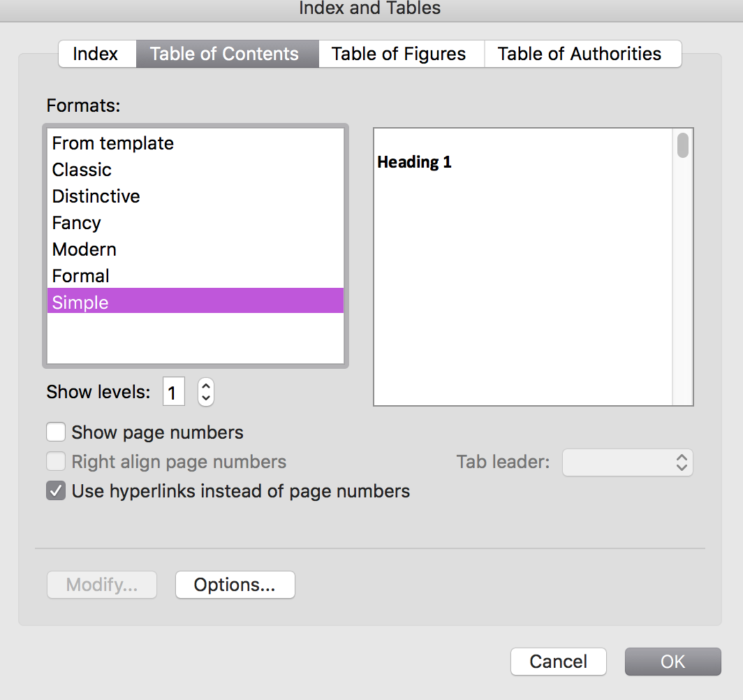Click the Show levels number field

tap(173, 392)
